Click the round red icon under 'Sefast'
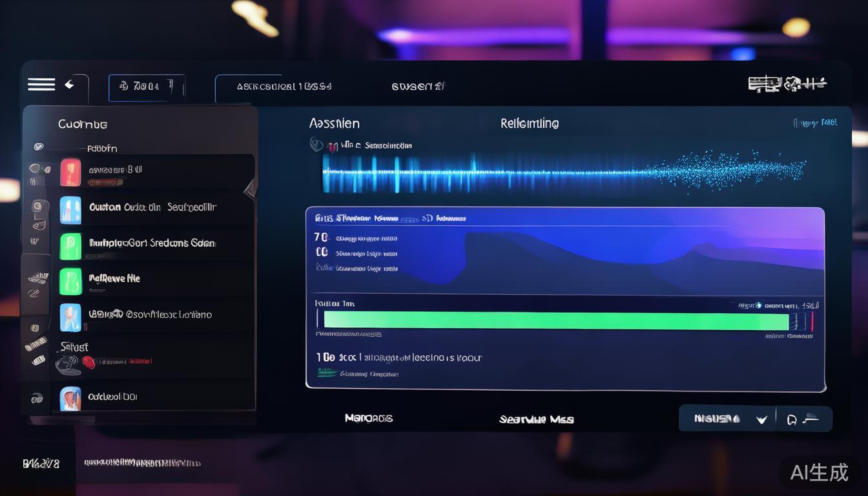The image size is (868, 496). [88, 362]
